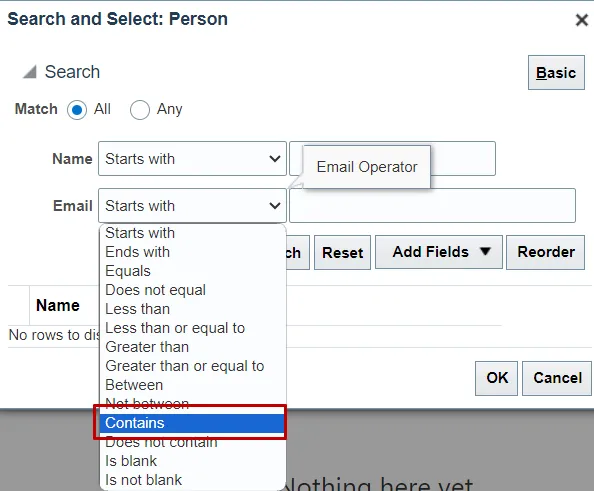Open the Email operator dropdown
The image size is (594, 491).
click(192, 206)
